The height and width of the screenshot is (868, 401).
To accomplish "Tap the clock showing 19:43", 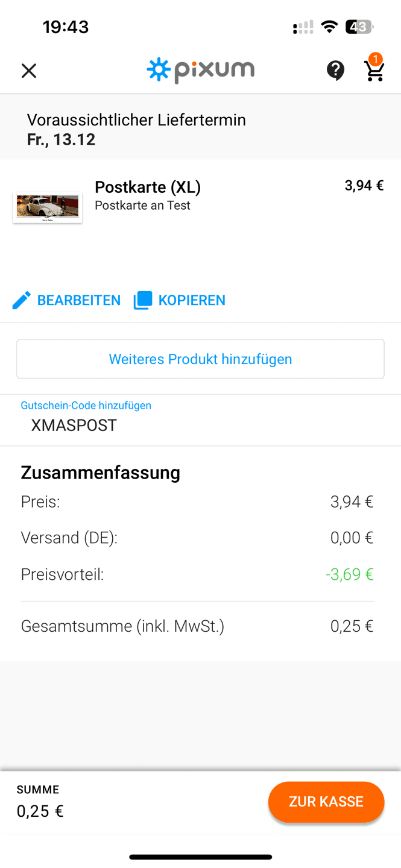I will point(66,27).
